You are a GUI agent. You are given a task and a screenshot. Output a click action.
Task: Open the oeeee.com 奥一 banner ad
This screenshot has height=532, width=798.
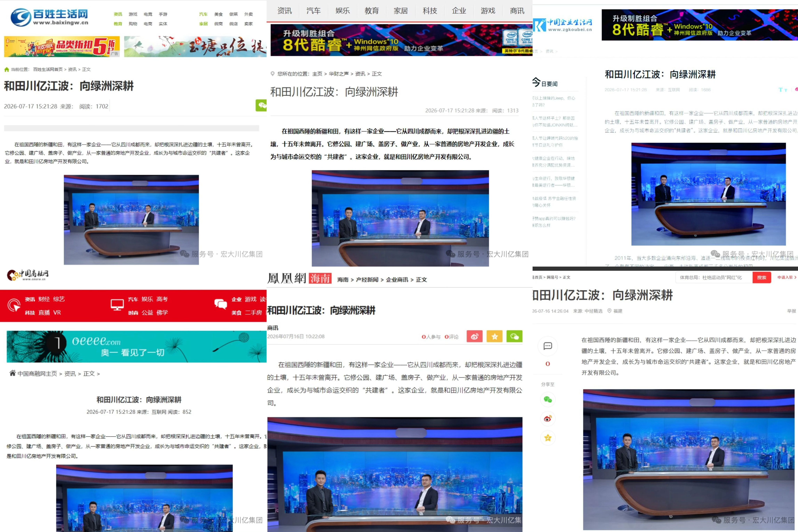(136, 346)
